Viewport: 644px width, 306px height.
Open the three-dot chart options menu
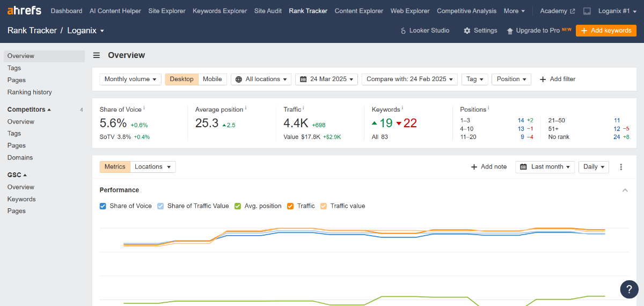click(621, 167)
